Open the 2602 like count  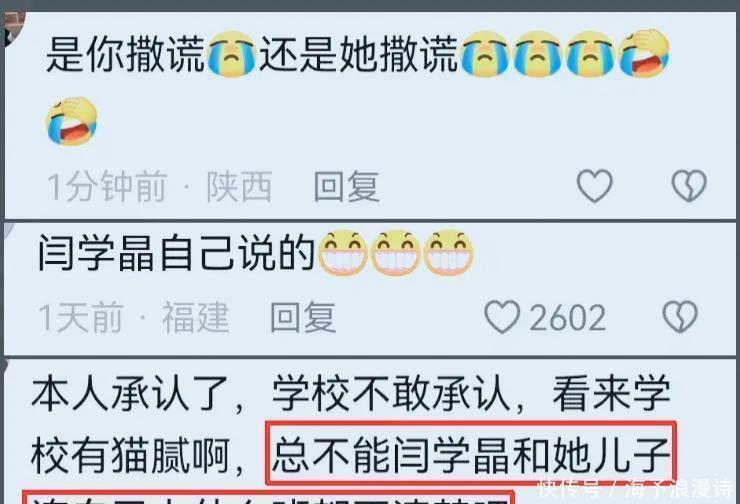pyautogui.click(x=567, y=318)
